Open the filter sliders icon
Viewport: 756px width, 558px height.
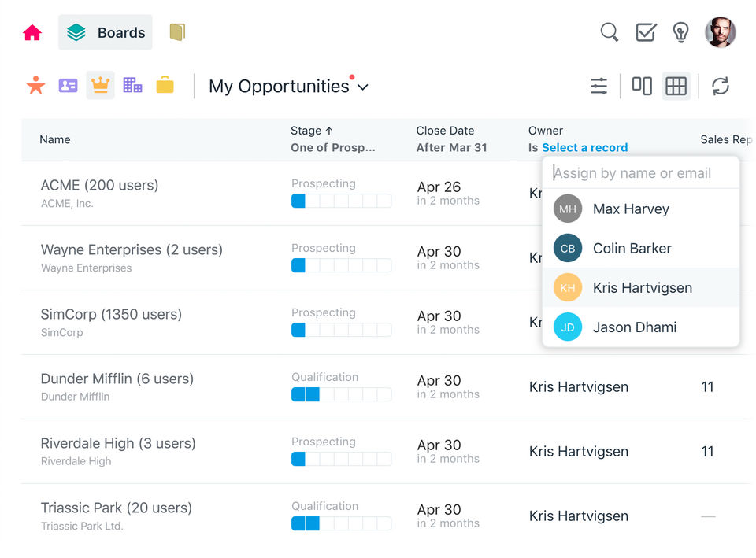point(598,87)
